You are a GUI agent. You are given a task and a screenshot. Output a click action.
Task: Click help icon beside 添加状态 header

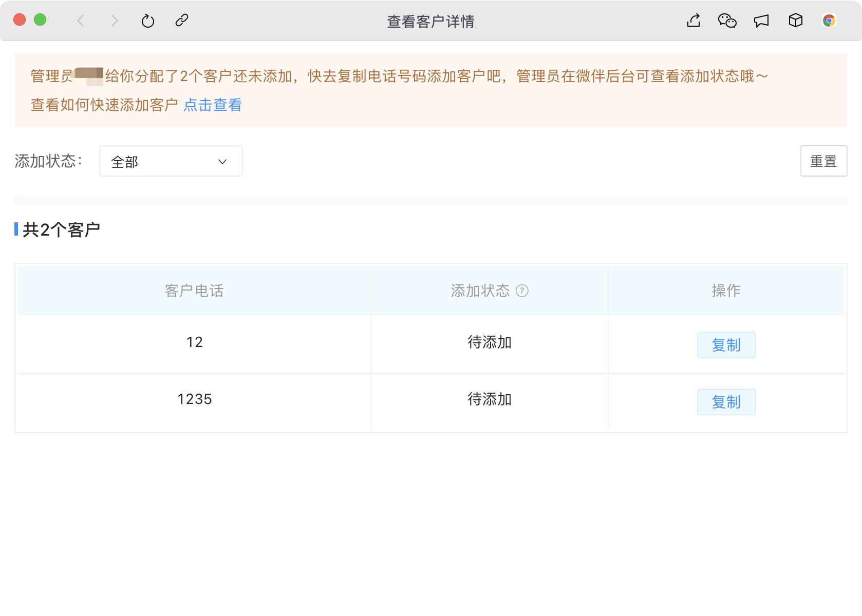tap(522, 291)
